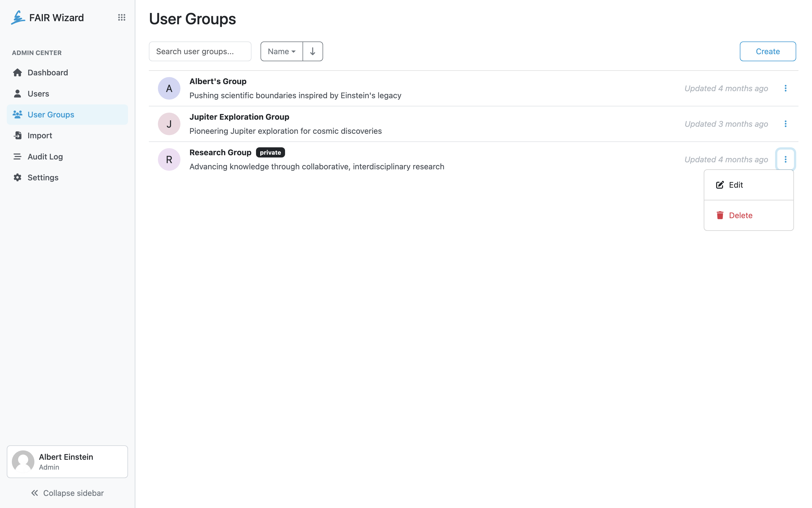Screen dimensions: 812x508
Task: Open the Albert Einstein profile menu
Action: (67, 462)
